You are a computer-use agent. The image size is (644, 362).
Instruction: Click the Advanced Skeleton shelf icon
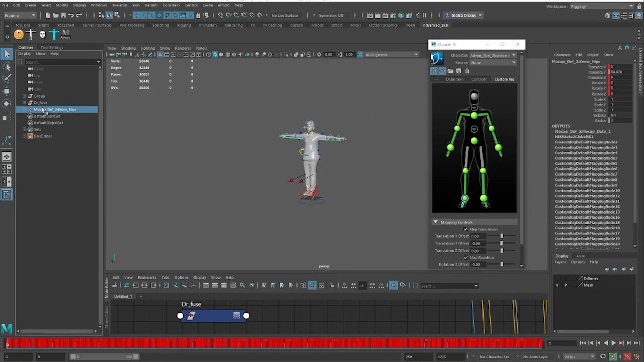coord(65,35)
